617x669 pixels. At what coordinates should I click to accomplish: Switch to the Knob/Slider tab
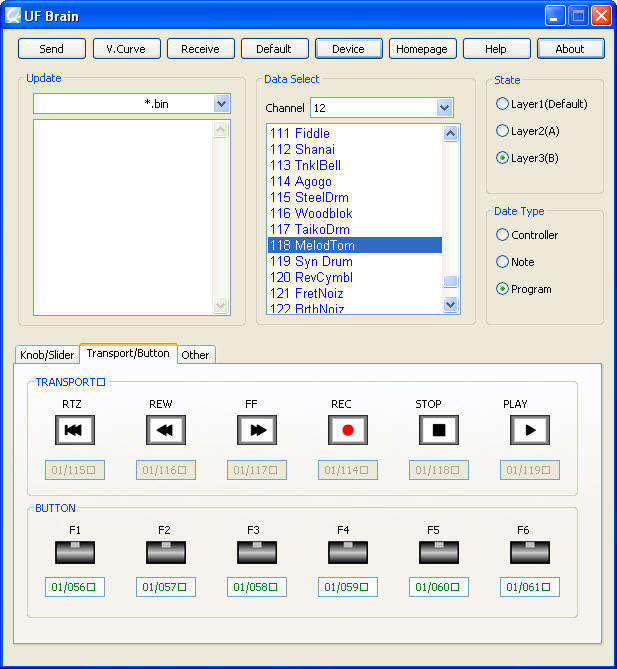point(47,355)
